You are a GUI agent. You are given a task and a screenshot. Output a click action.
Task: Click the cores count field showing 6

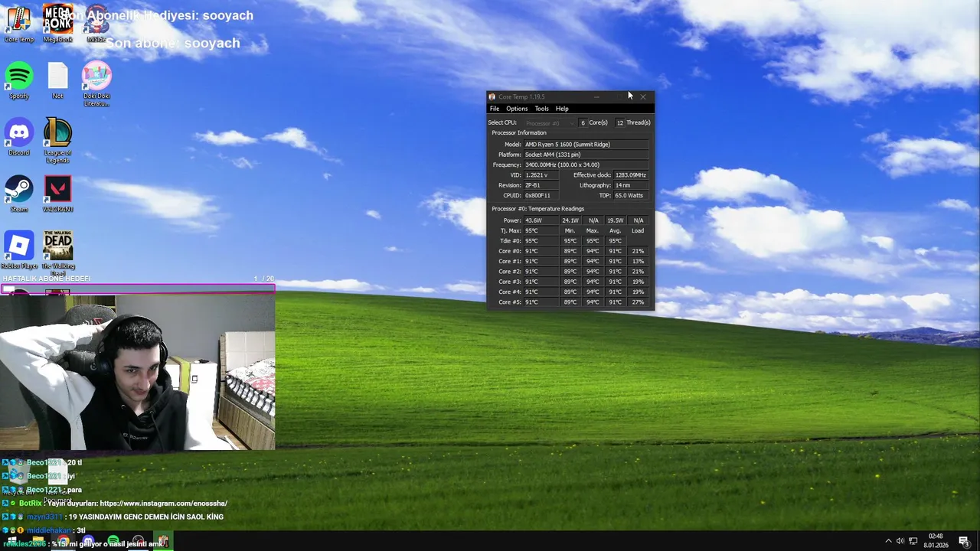583,122
